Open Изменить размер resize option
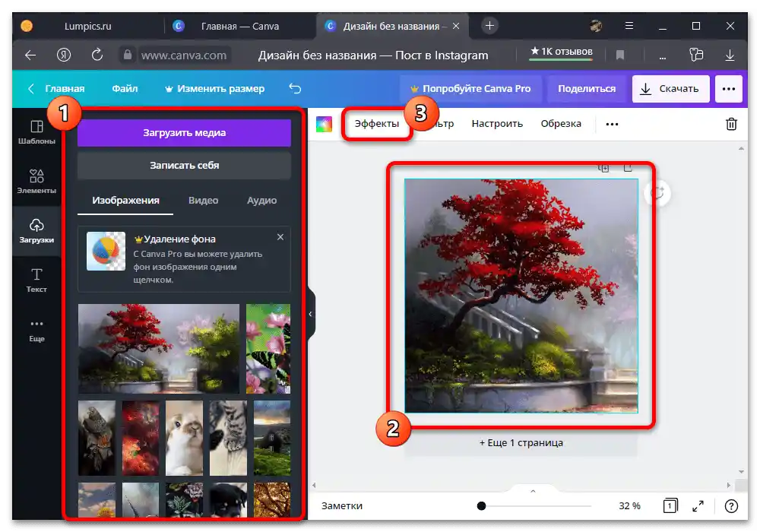The width and height of the screenshot is (760, 532). (215, 89)
